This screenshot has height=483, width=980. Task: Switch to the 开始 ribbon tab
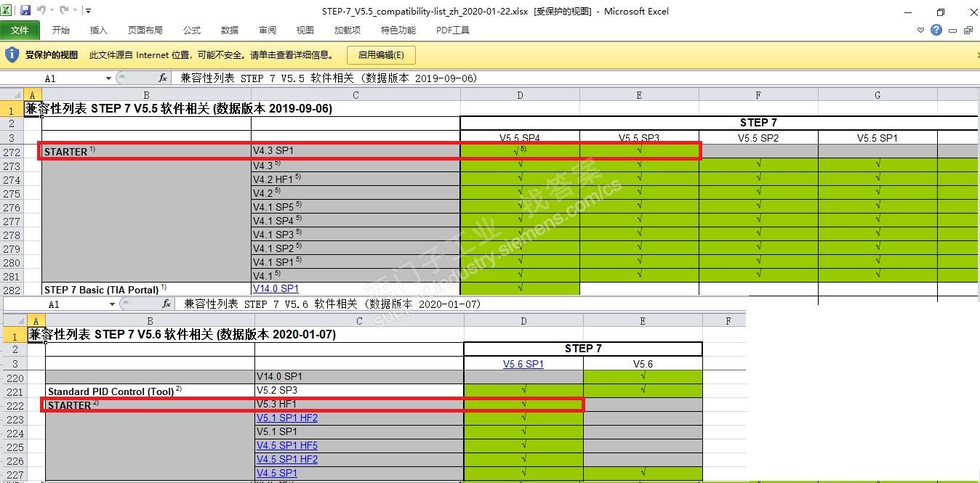pyautogui.click(x=61, y=30)
